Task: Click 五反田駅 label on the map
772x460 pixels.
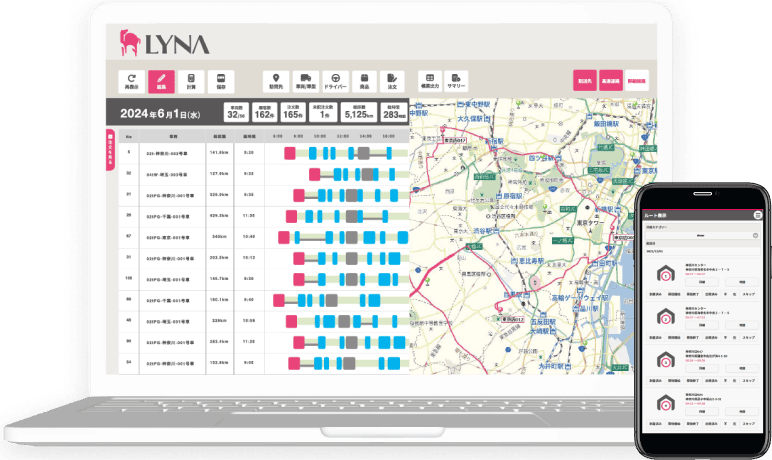Action: [542, 322]
